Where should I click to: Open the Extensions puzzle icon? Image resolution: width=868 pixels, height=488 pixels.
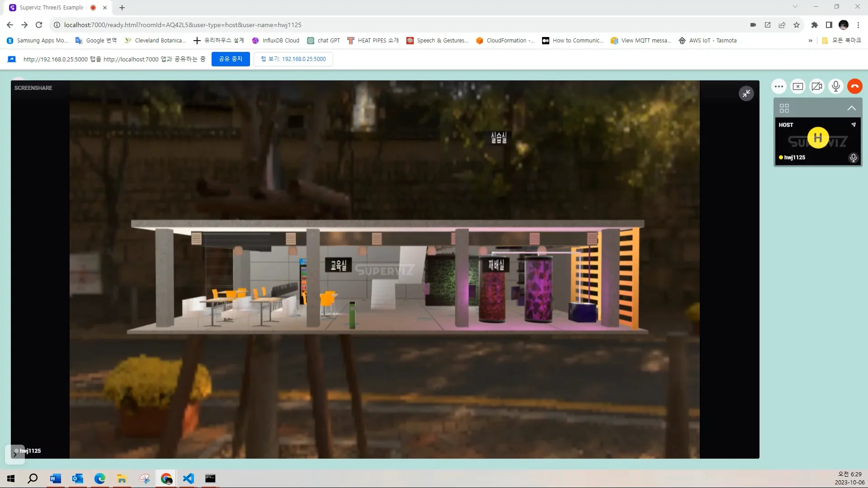[x=815, y=25]
